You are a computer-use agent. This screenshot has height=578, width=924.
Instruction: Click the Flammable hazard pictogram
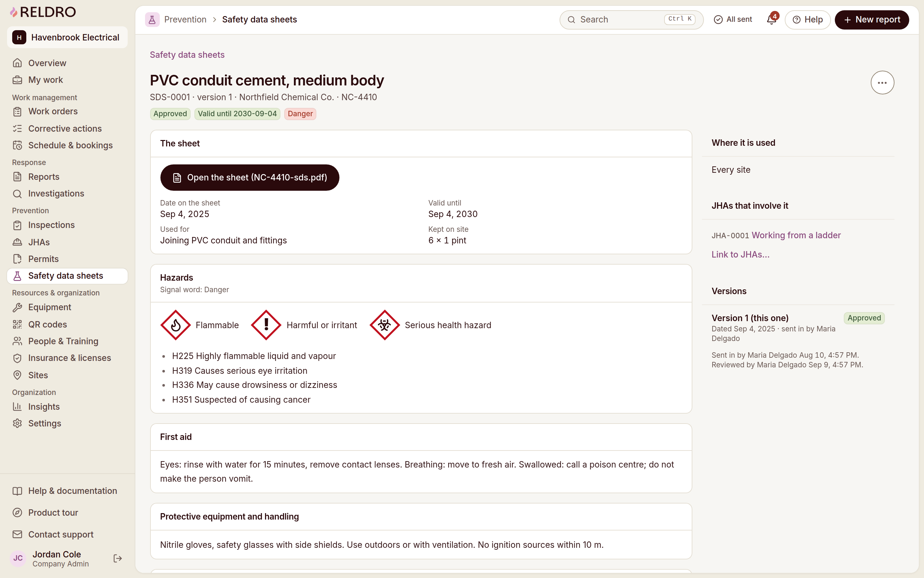[x=175, y=325]
